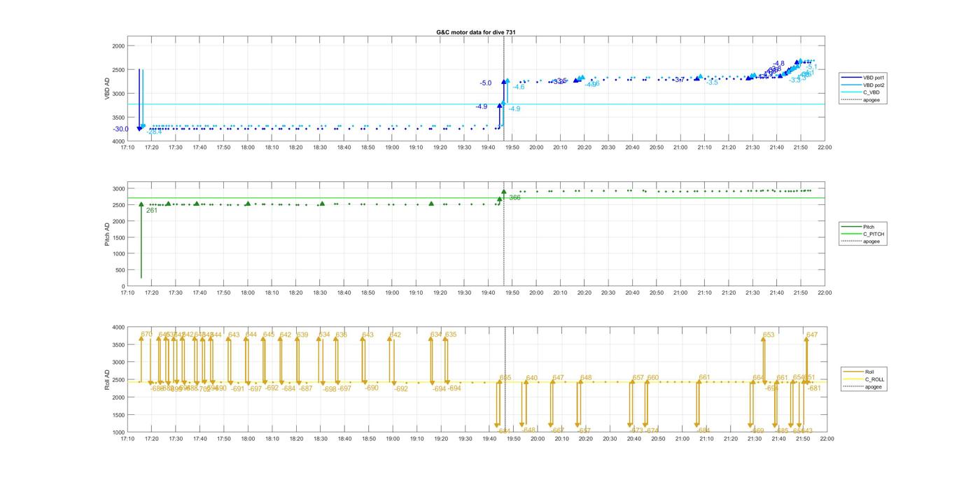Click '22:00' tick on VBD x-axis

(x=825, y=148)
